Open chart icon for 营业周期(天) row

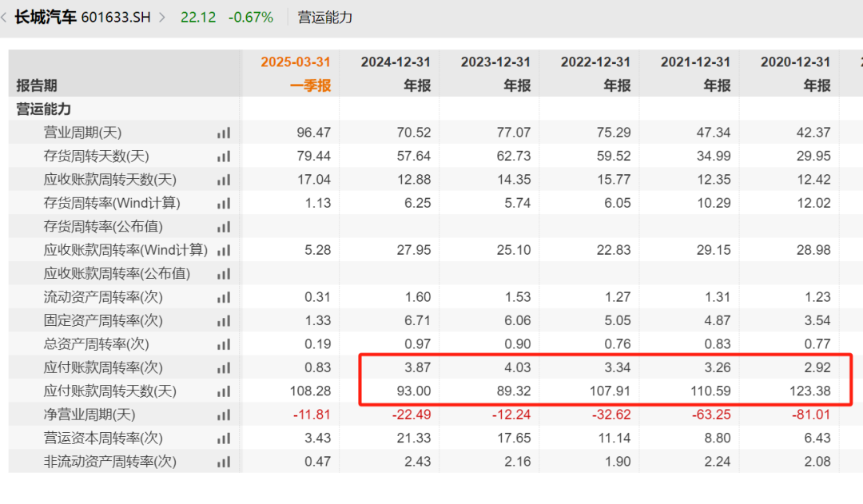pyautogui.click(x=224, y=133)
